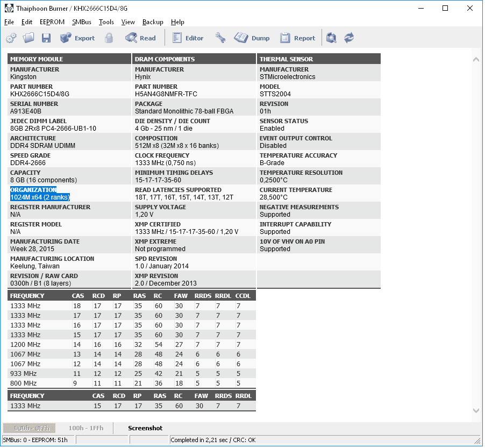Image resolution: width=485 pixels, height=448 pixels.
Task: Click the magnifier search icon in toolbar
Action: [x=331, y=38]
